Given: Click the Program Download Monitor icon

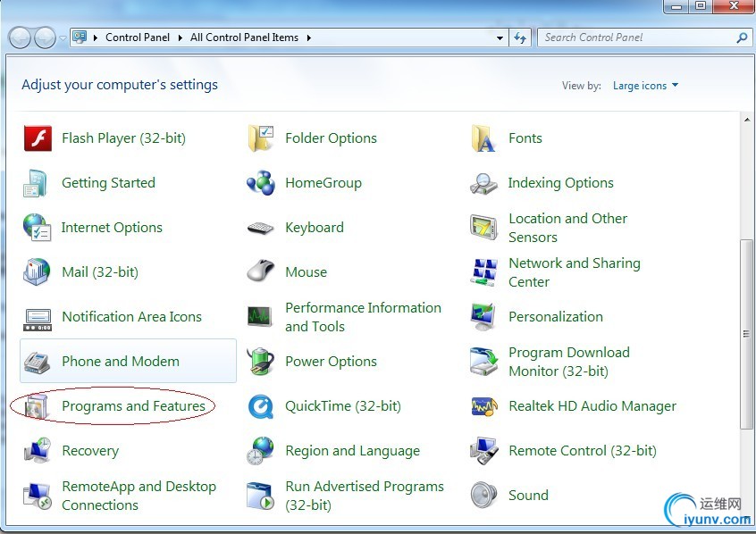Looking at the screenshot, I should pyautogui.click(x=483, y=362).
